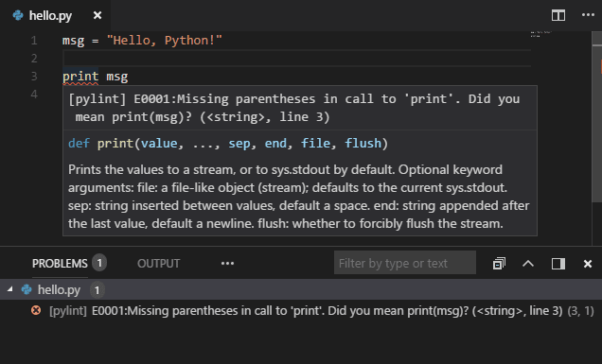
Task: Click the underlined print keyword on line 3
Action: click(80, 77)
